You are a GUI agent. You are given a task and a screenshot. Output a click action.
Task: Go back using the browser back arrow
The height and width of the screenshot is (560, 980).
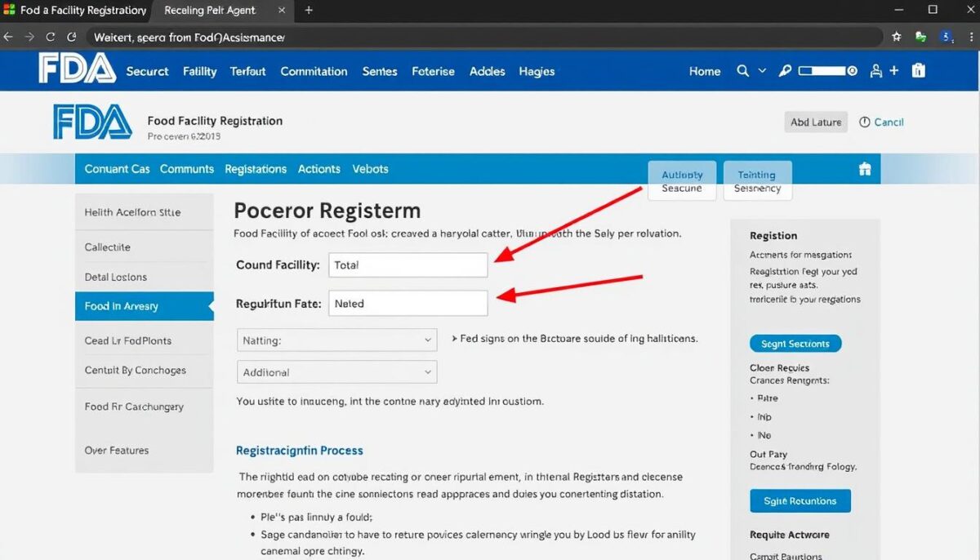click(x=8, y=37)
